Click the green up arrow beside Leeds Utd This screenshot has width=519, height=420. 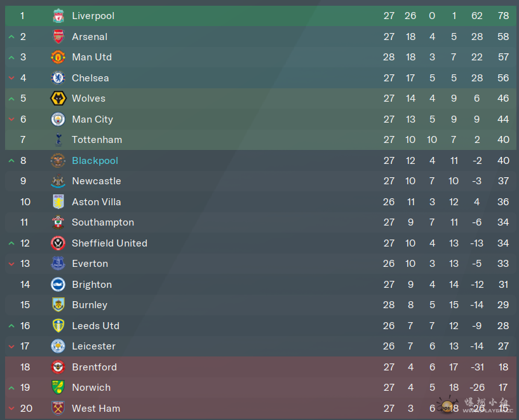[11, 326]
